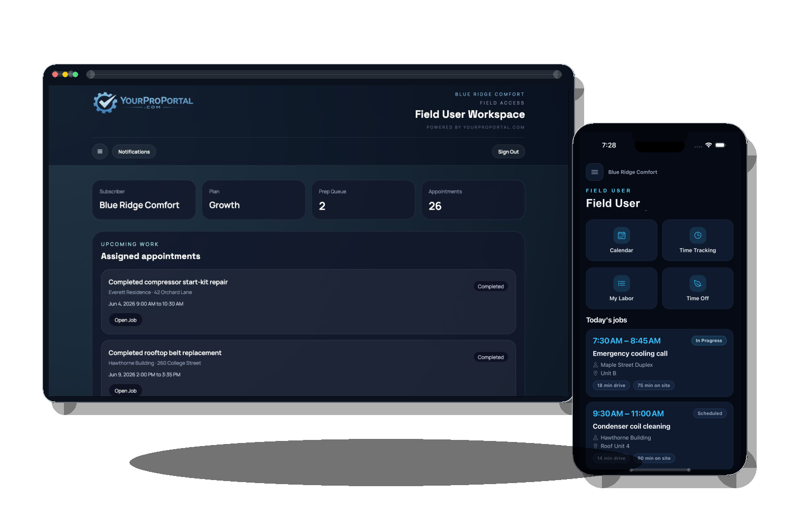This screenshot has width=812, height=508.
Task: Click the browser address bar in desktop window
Action: tap(324, 74)
